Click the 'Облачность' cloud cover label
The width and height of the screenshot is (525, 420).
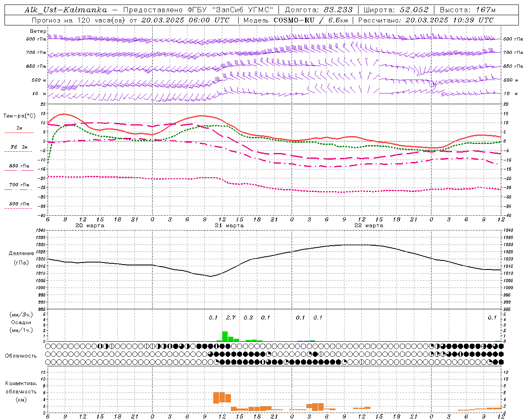[21, 356]
